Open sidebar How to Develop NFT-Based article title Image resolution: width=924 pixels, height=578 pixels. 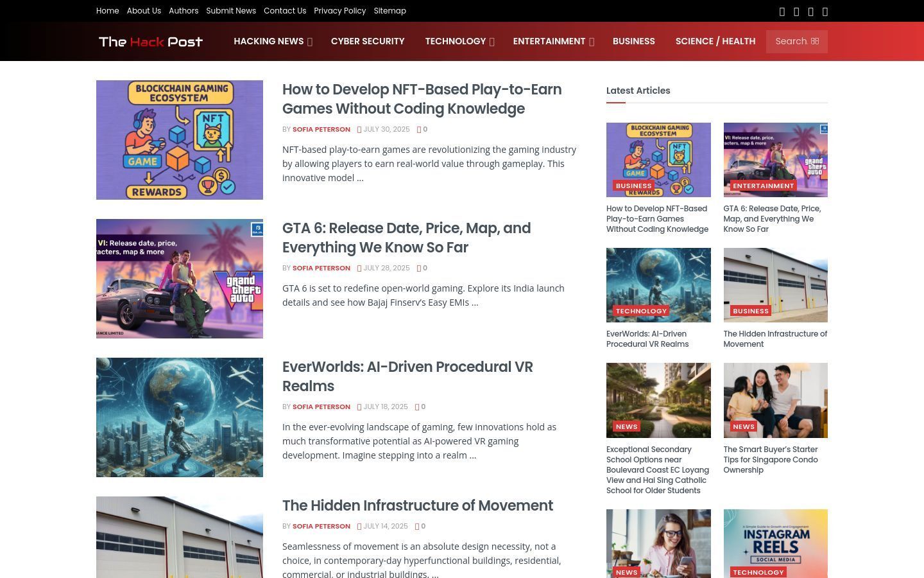pyautogui.click(x=658, y=219)
